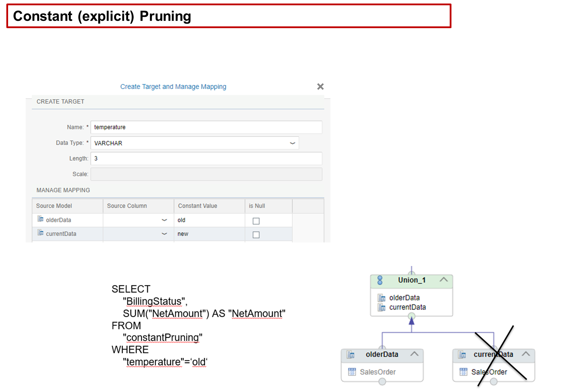Click olderData icon in Source Model column
Screen dimensions: 563x392
point(40,219)
